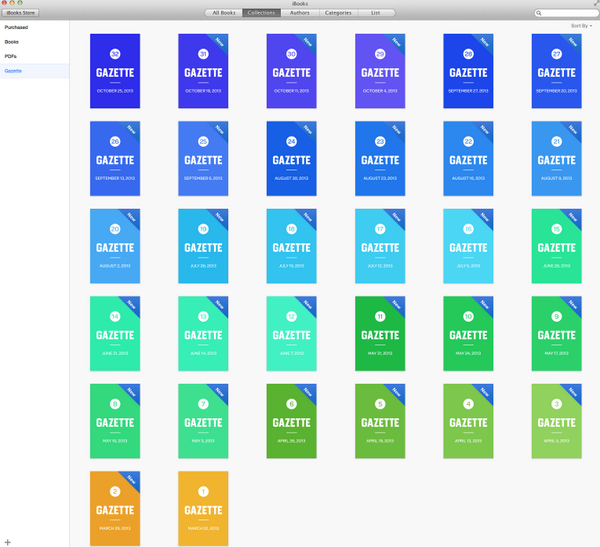Open the iBooks Store
This screenshot has height=547, width=600.
20,13
